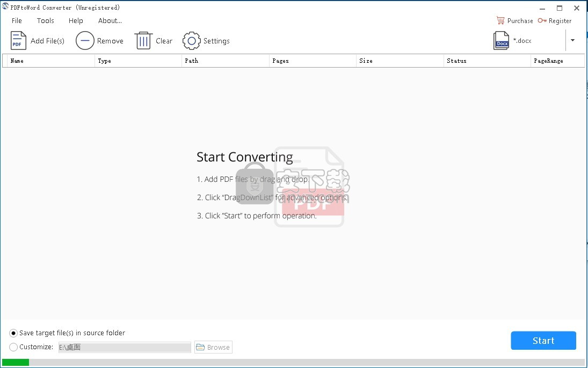588x368 pixels.
Task: Click the Docx output format icon
Action: pyautogui.click(x=501, y=40)
